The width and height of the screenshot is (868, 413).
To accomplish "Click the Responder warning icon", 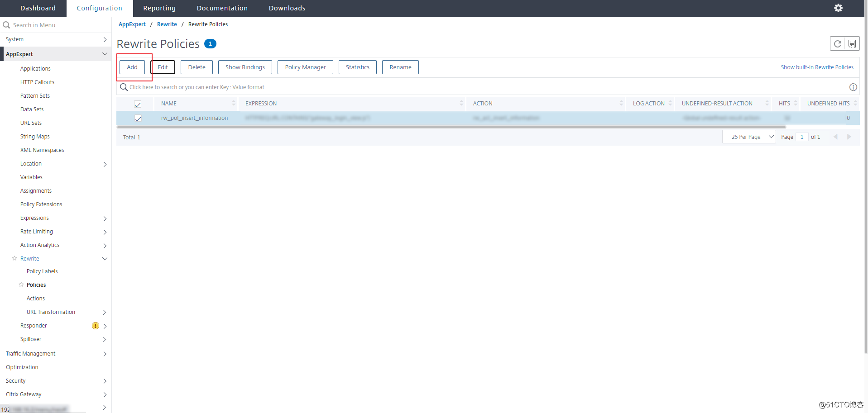I will point(96,326).
